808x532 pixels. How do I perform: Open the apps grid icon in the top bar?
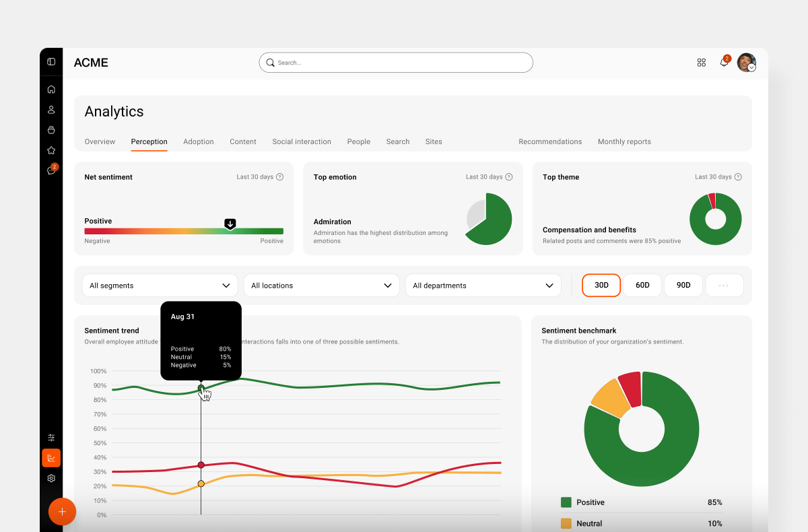click(x=701, y=62)
